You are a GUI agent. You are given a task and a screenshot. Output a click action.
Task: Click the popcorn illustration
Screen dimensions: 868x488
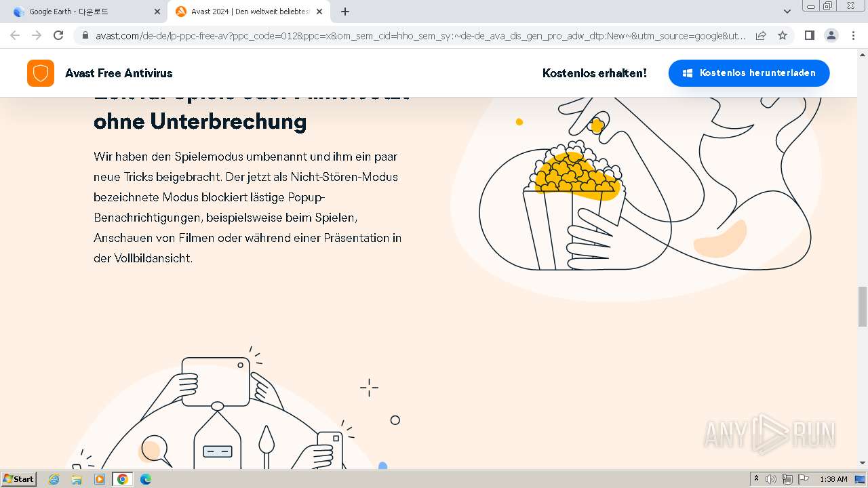[576, 203]
